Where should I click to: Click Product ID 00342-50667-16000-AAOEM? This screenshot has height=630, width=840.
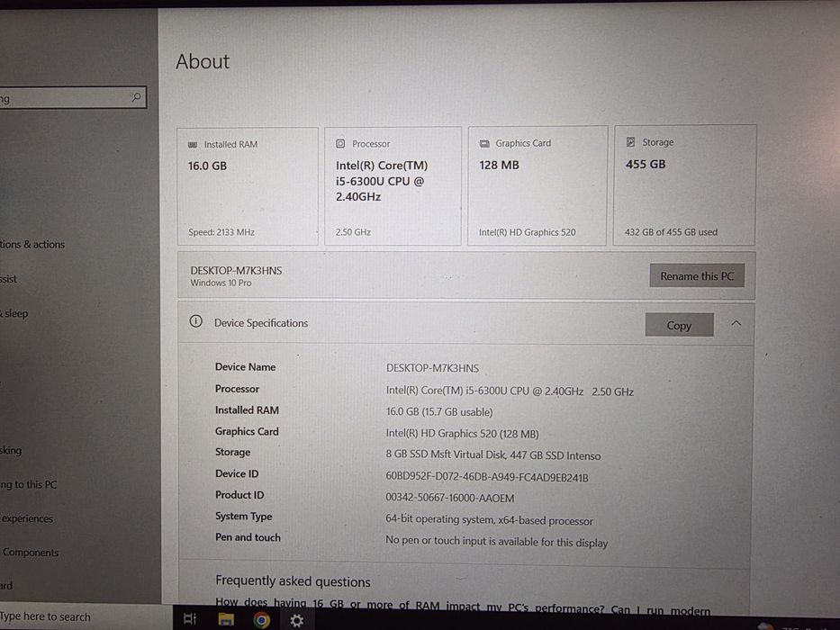[x=450, y=499]
